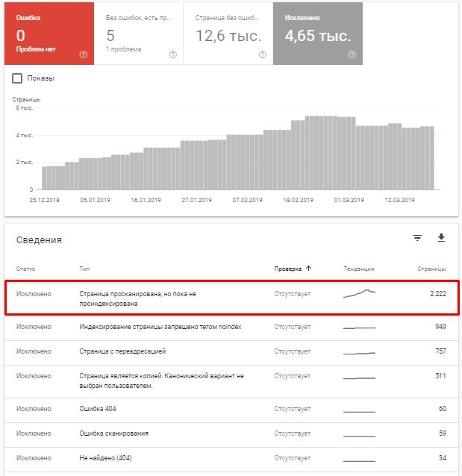Viewport: 462px width, 476px height.
Task: Open help icon on 'Страница без ошиб...' card
Action: [263, 54]
